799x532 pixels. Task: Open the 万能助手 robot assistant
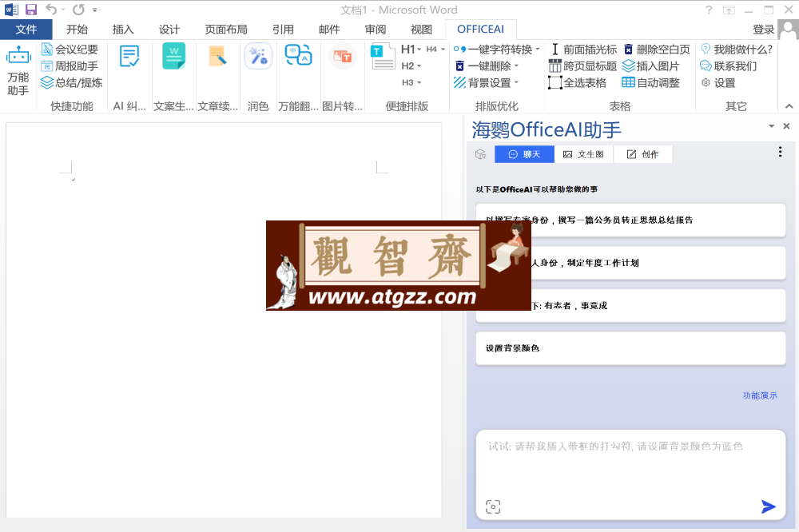[x=18, y=70]
